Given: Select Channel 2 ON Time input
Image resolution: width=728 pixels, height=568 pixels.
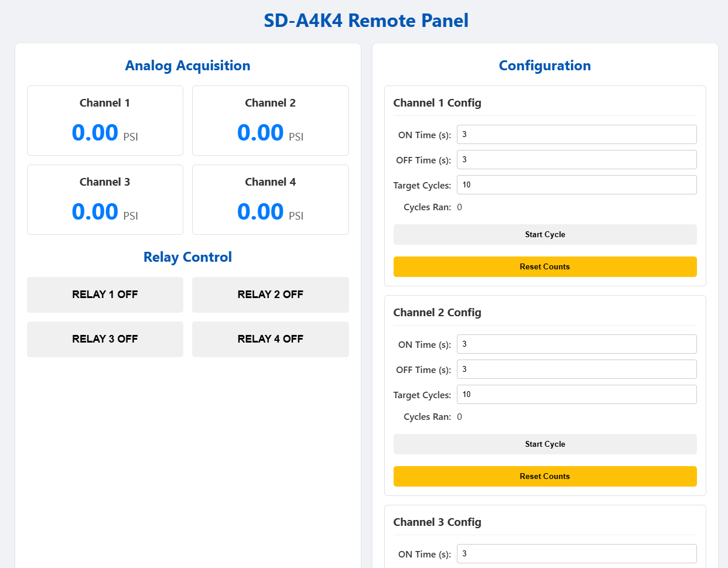Looking at the screenshot, I should (x=576, y=344).
